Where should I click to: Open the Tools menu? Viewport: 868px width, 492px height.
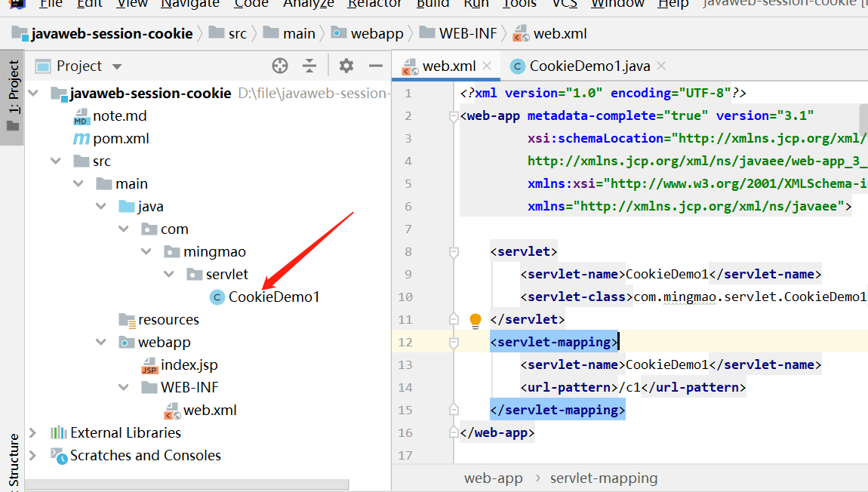[519, 3]
